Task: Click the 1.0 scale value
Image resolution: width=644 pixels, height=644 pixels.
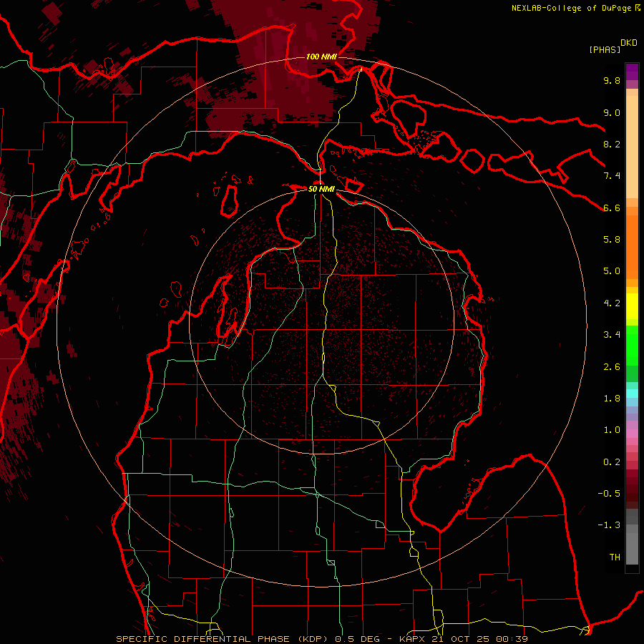Action: point(612,430)
